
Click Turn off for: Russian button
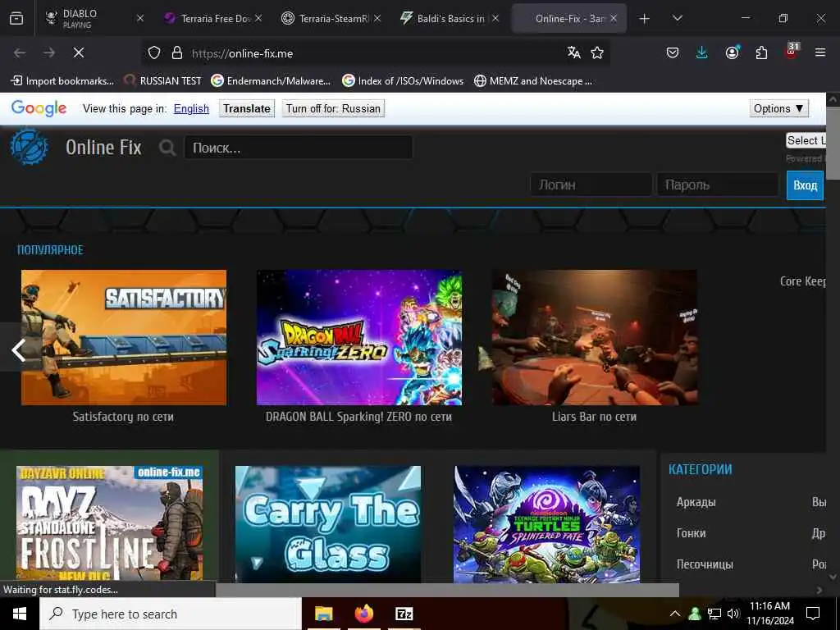[x=333, y=109]
